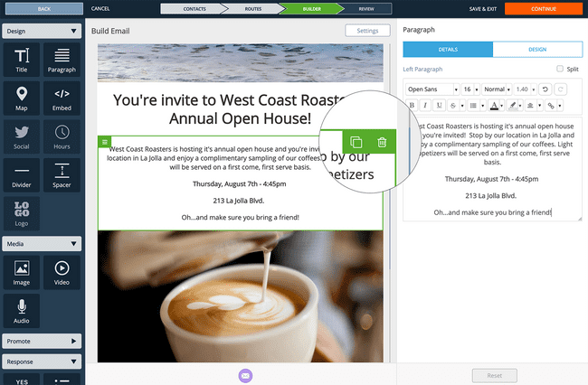Go to the Builder step
The image size is (588, 385).
(311, 9)
